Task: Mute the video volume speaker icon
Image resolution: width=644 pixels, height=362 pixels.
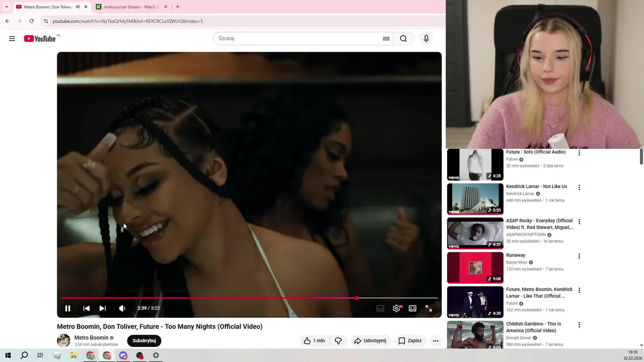Action: coord(122,308)
